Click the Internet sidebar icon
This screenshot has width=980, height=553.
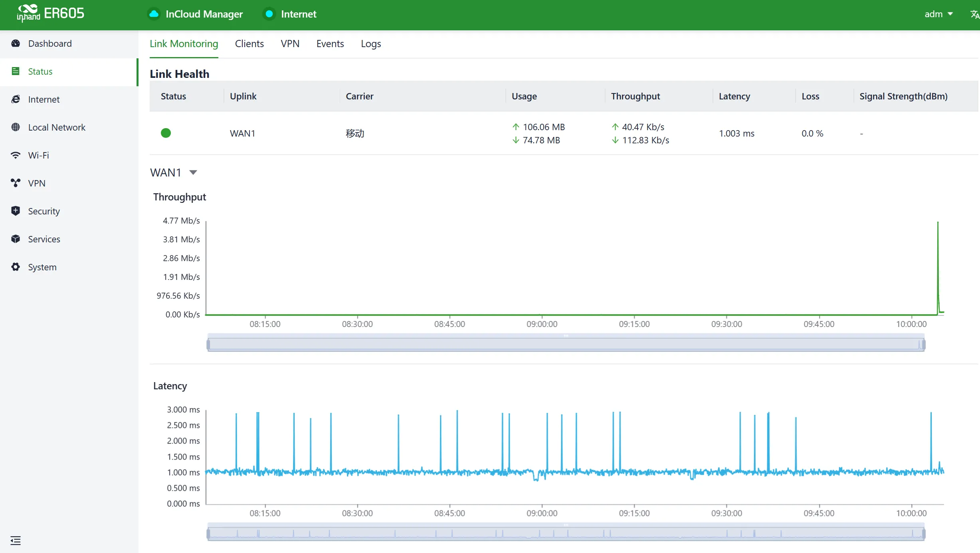16,99
